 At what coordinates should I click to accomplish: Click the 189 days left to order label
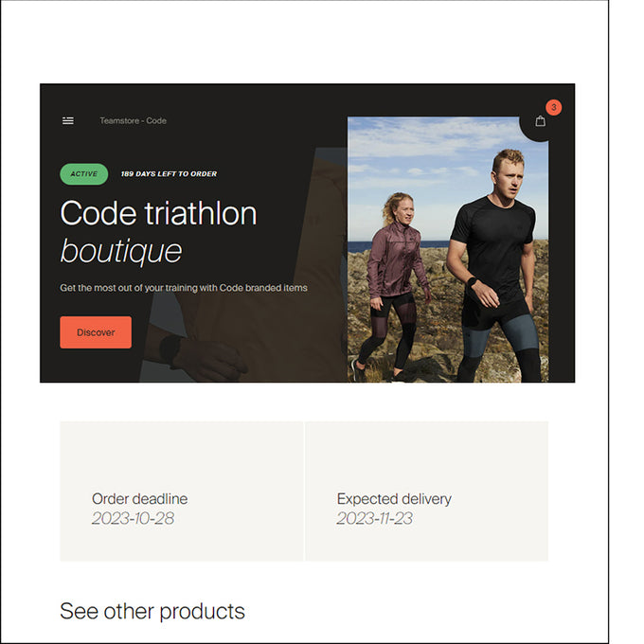point(169,174)
